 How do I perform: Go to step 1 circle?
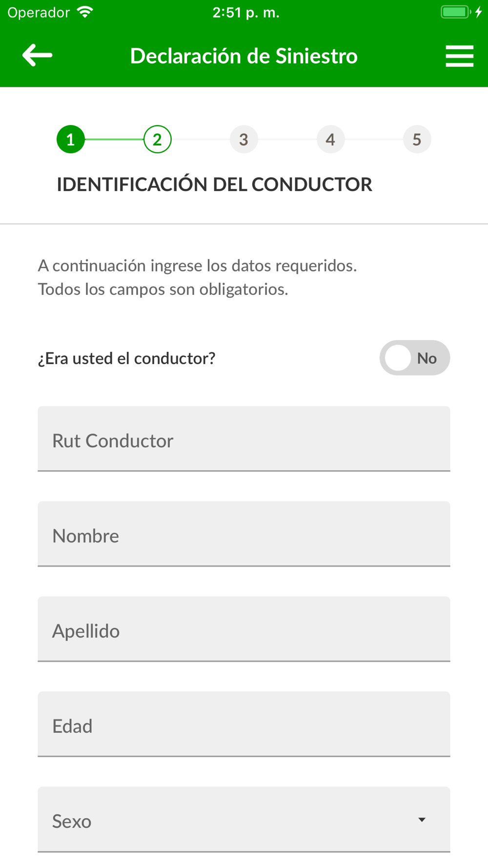point(71,139)
